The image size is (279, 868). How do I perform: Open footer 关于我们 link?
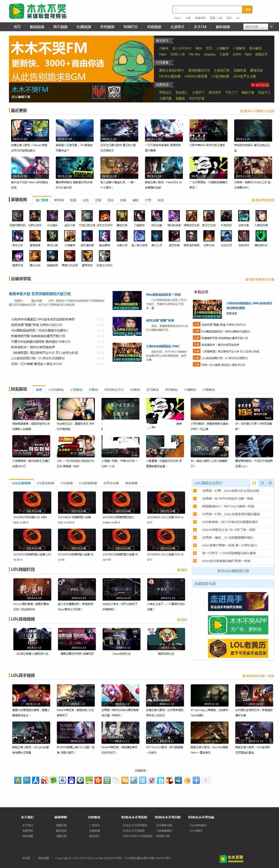[27, 825]
